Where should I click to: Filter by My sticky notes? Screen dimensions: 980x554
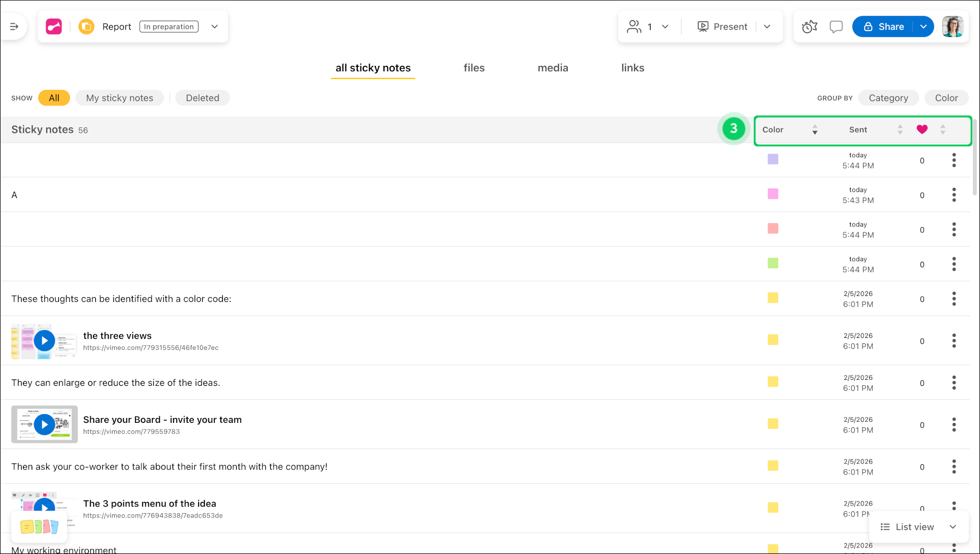pyautogui.click(x=120, y=98)
